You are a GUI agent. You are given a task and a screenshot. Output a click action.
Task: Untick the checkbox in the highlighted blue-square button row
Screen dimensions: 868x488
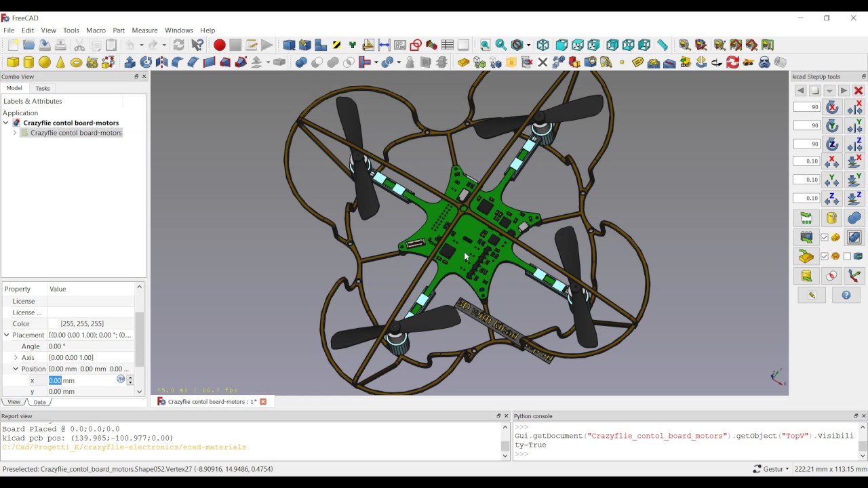click(x=825, y=237)
